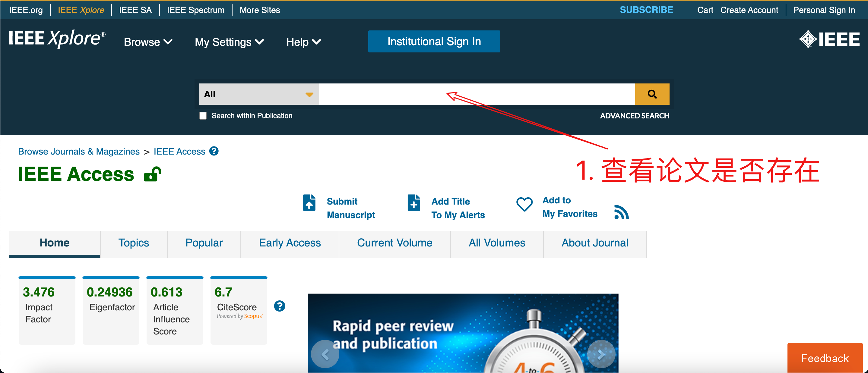Click the Institutional Sign In button
Image resolution: width=868 pixels, height=373 pixels.
point(434,41)
